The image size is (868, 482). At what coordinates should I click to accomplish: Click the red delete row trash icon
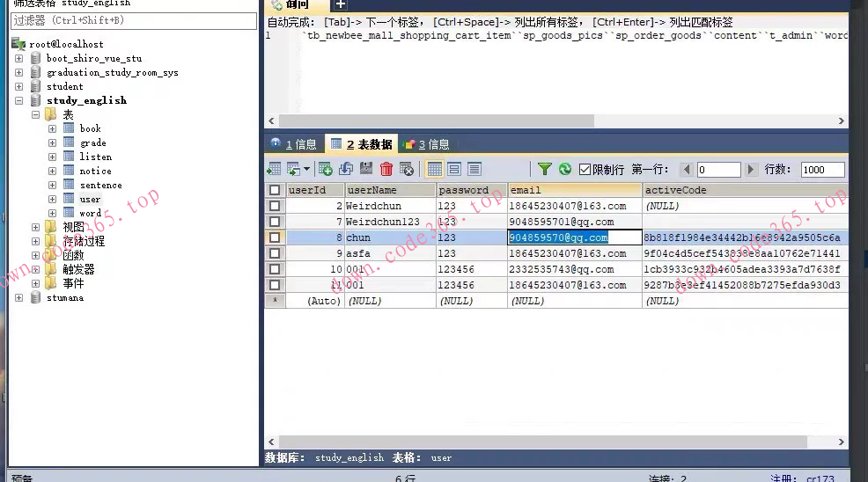tap(386, 169)
